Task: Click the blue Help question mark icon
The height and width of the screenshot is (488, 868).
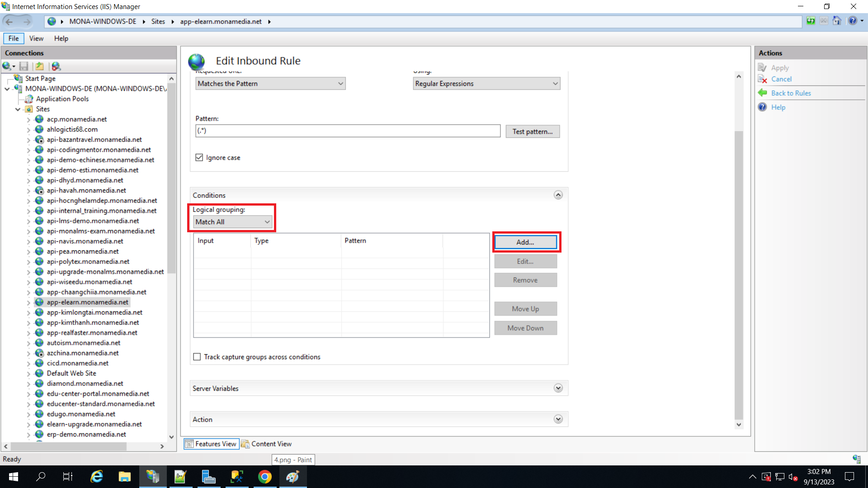Action: [762, 107]
